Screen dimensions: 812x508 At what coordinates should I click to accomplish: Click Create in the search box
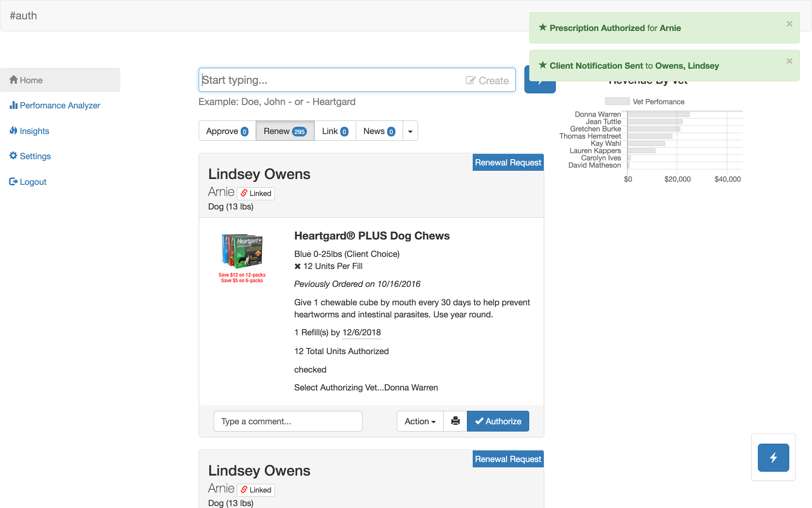487,81
